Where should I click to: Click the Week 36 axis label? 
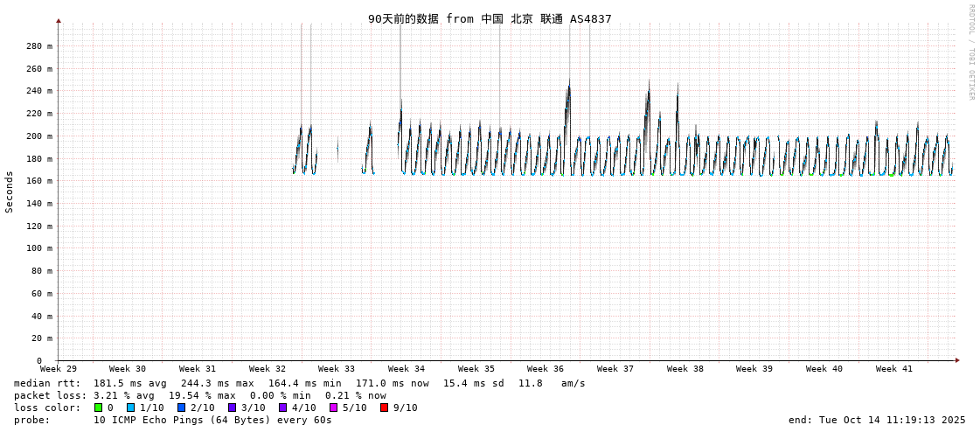pyautogui.click(x=546, y=369)
